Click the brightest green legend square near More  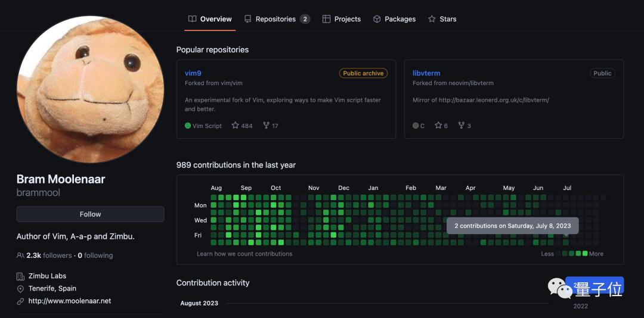[x=585, y=254]
